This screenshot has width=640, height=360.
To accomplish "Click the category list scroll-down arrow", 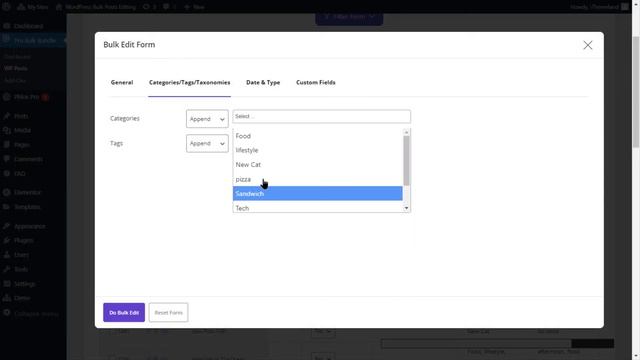I will click(x=406, y=208).
